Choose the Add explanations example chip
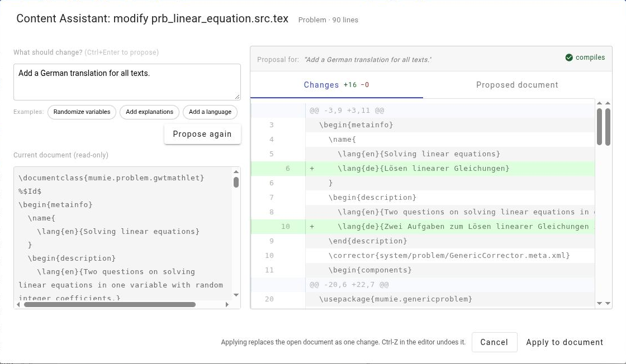Viewport: 626px width, 364px height. tap(150, 112)
